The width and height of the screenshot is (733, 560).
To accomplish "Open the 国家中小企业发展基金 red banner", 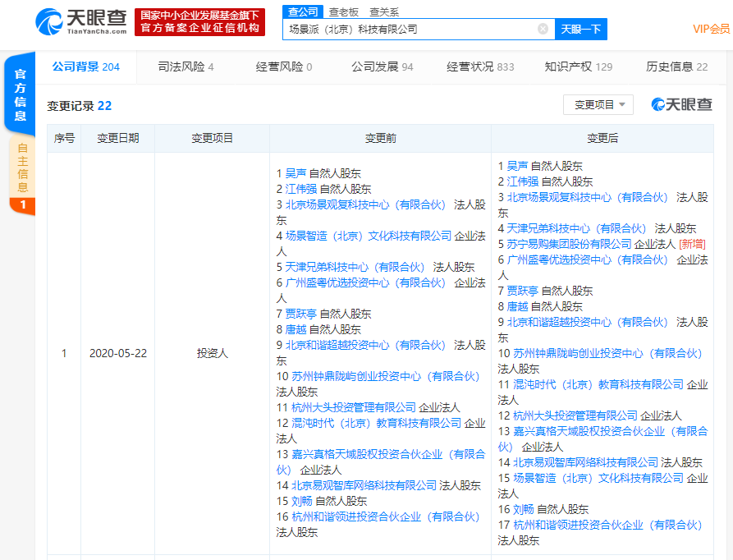I will pyautogui.click(x=199, y=22).
